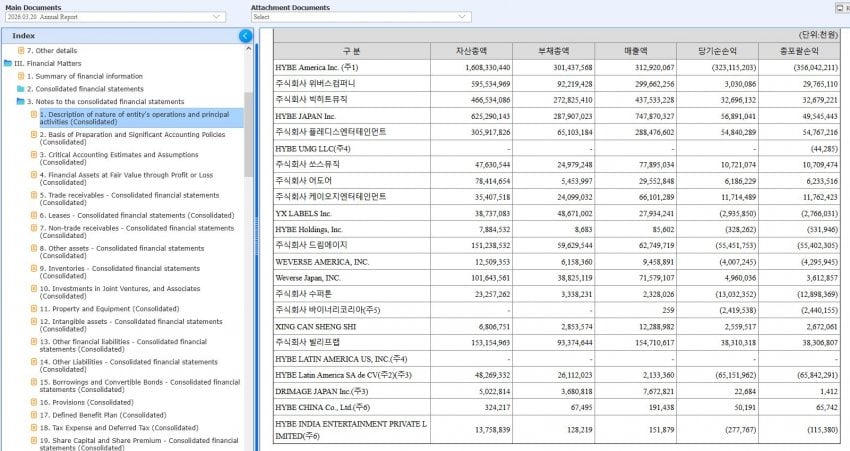Viewport: 850px width, 451px height.
Task: Open '2. Basis of Preparation and Significant Accounting Policies'
Action: point(132,138)
